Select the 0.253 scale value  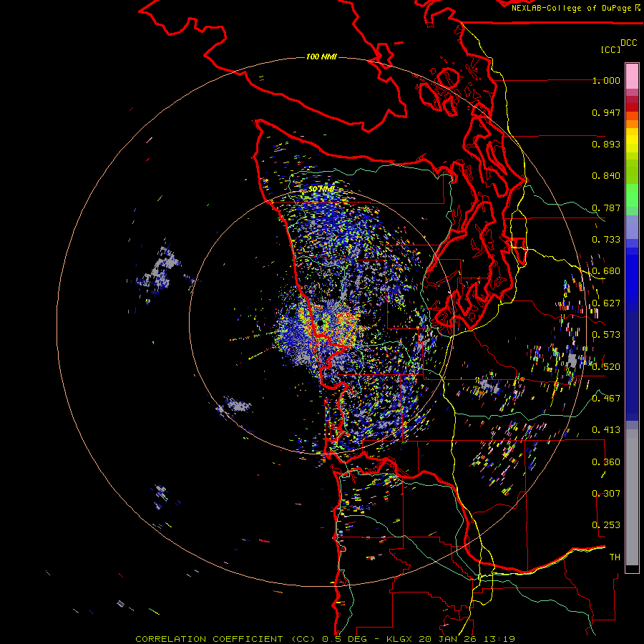point(606,525)
